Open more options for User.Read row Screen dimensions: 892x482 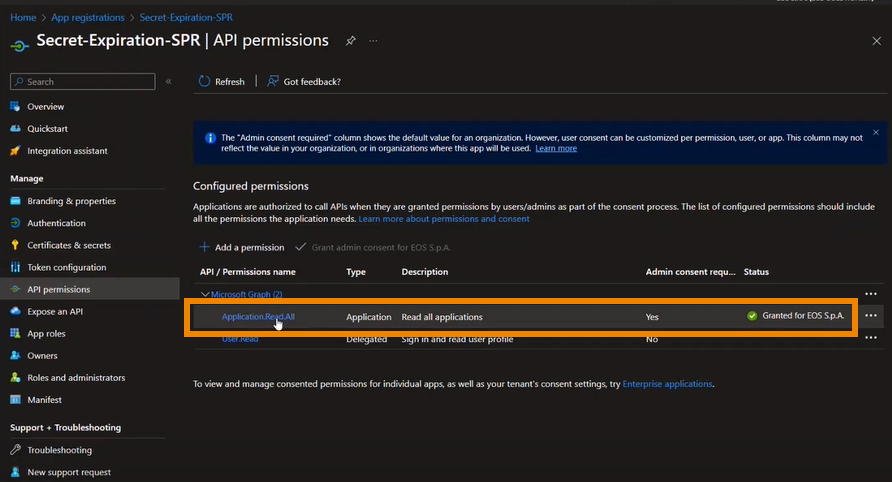(x=870, y=339)
